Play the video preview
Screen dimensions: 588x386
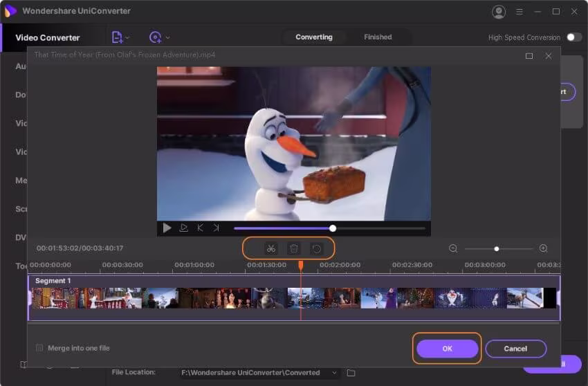click(x=167, y=228)
